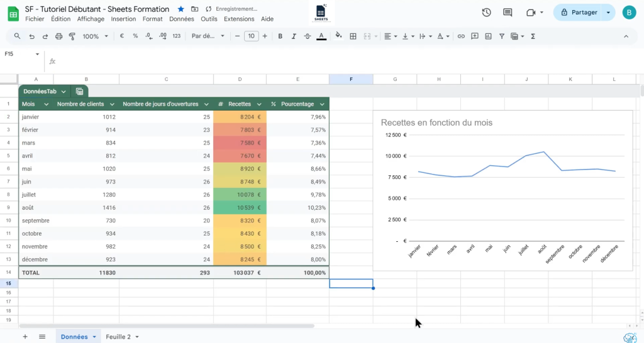
Task: Click the font size field showing 10
Action: click(x=252, y=36)
